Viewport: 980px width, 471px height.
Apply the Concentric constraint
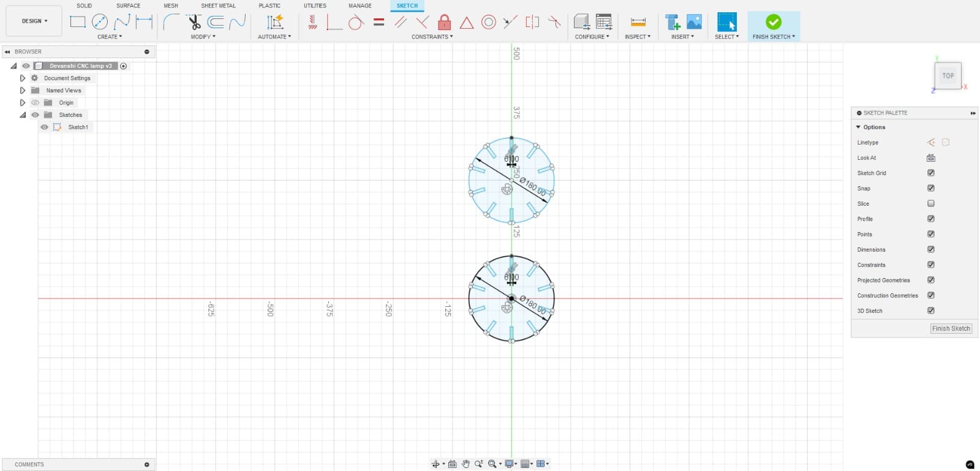(488, 23)
